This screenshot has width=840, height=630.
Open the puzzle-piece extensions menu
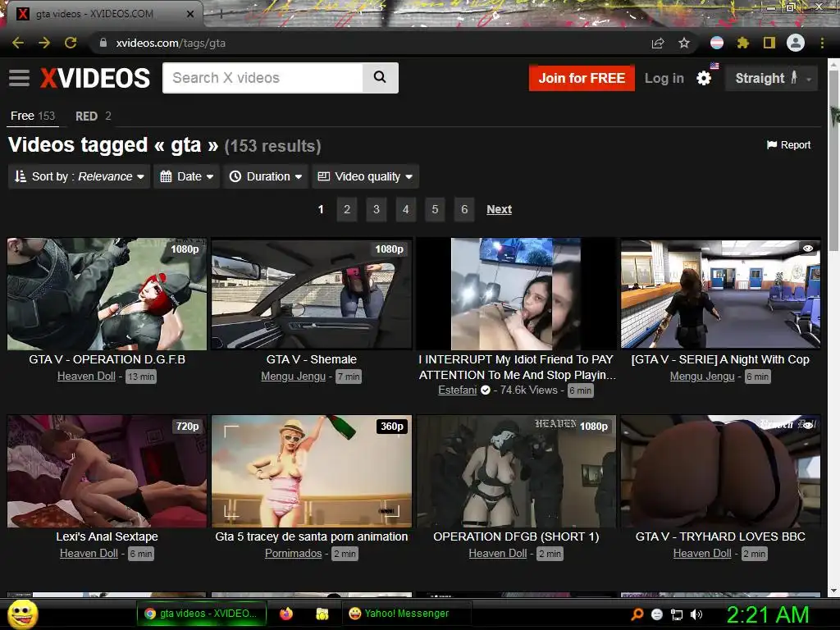(742, 43)
